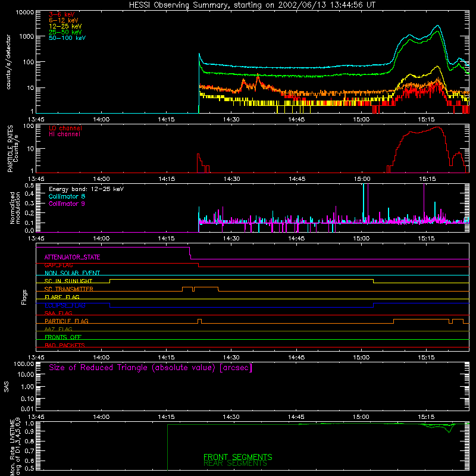Select the ATTENUATOR_STATE flag label

(72, 258)
